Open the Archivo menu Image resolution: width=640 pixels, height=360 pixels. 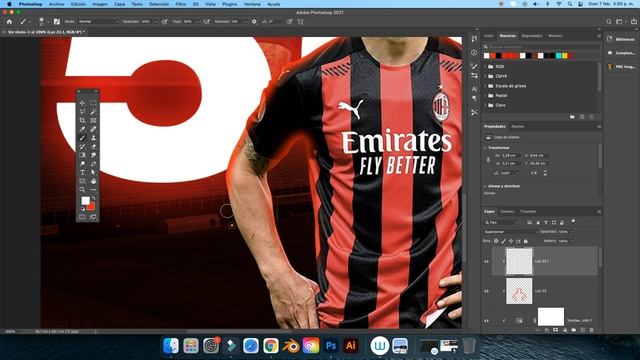(56, 4)
